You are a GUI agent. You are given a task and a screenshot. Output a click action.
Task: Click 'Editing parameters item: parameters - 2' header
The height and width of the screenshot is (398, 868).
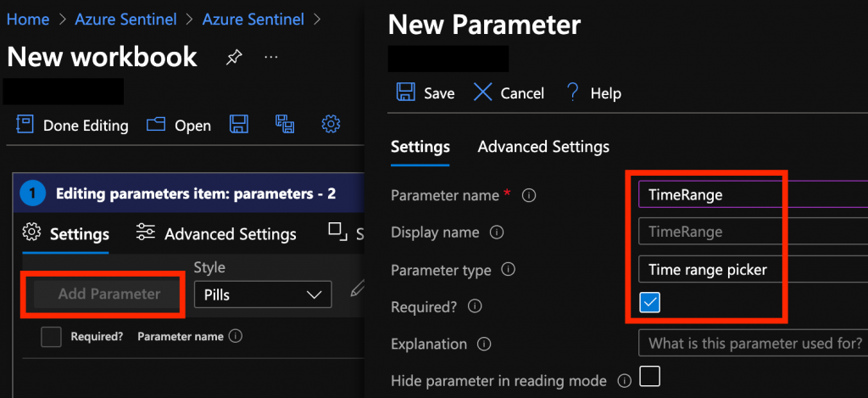pyautogui.click(x=196, y=193)
